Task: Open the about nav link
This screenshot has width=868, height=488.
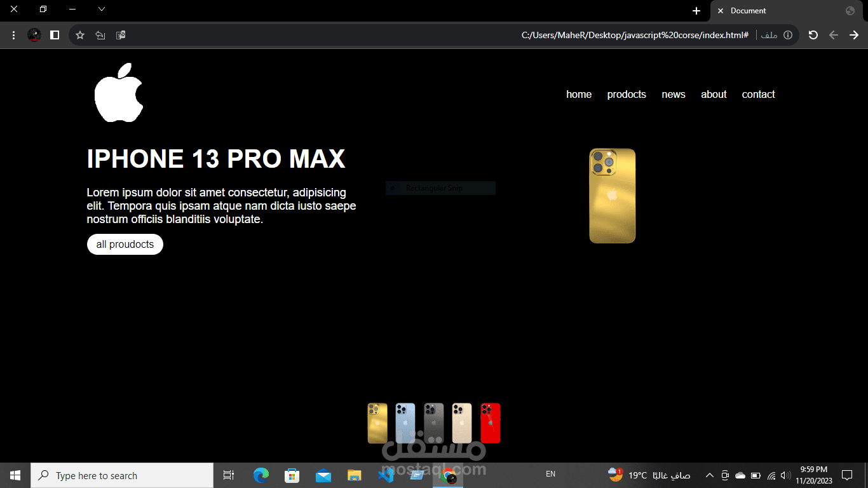Action: [714, 95]
